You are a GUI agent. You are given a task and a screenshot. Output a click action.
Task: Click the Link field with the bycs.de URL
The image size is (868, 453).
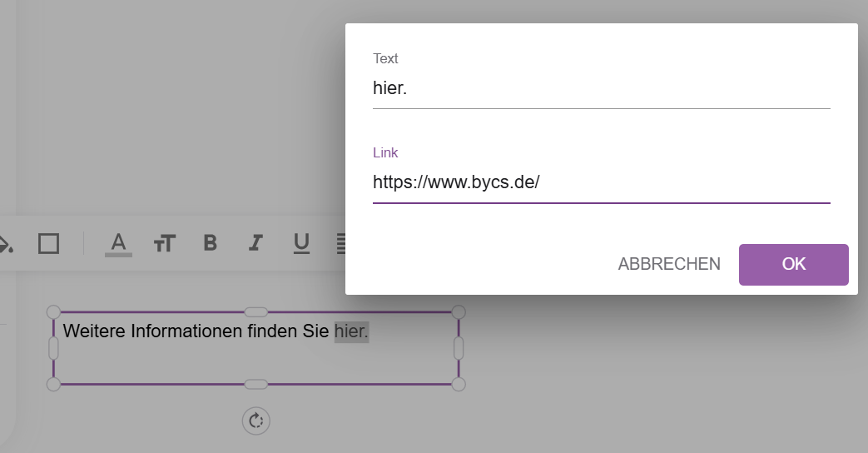tap(601, 182)
